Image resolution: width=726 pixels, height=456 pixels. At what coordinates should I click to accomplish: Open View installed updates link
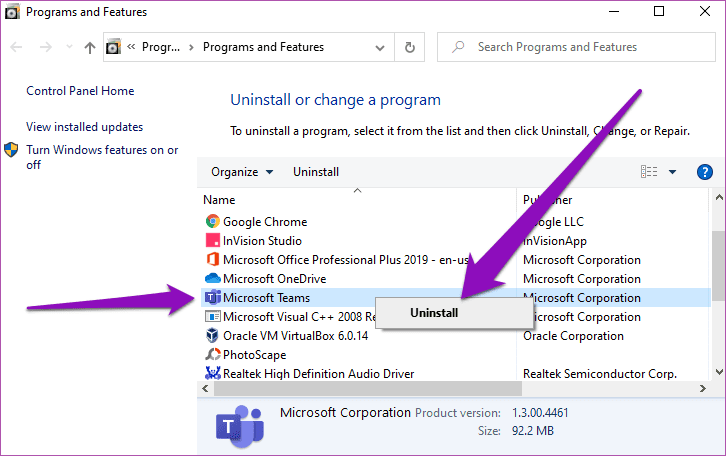point(84,127)
